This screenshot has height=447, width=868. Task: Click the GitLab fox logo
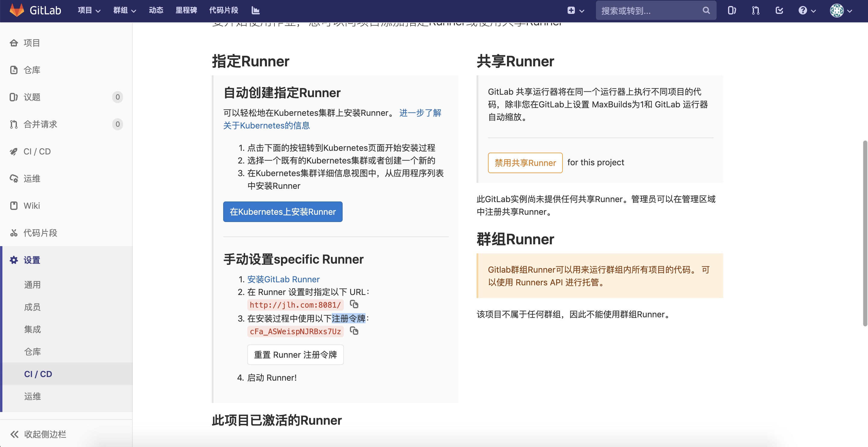coord(17,10)
